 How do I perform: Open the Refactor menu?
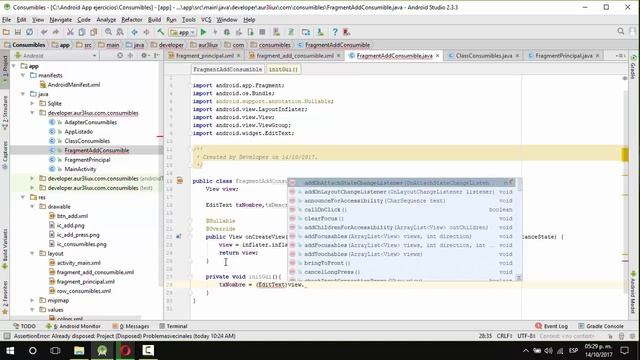tap(132, 20)
